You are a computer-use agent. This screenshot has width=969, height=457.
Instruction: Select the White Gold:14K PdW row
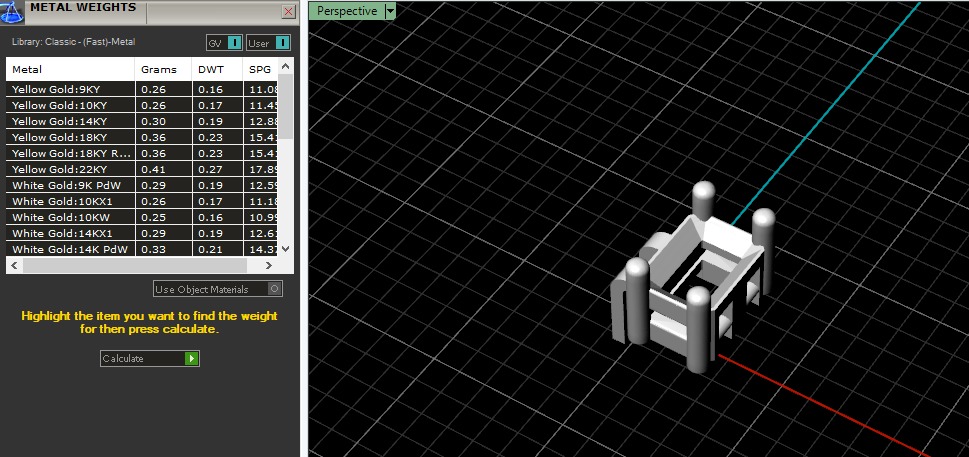(142, 249)
